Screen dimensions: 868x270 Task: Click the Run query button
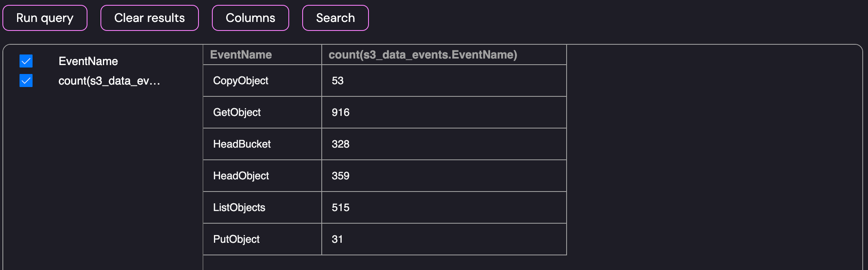point(45,18)
